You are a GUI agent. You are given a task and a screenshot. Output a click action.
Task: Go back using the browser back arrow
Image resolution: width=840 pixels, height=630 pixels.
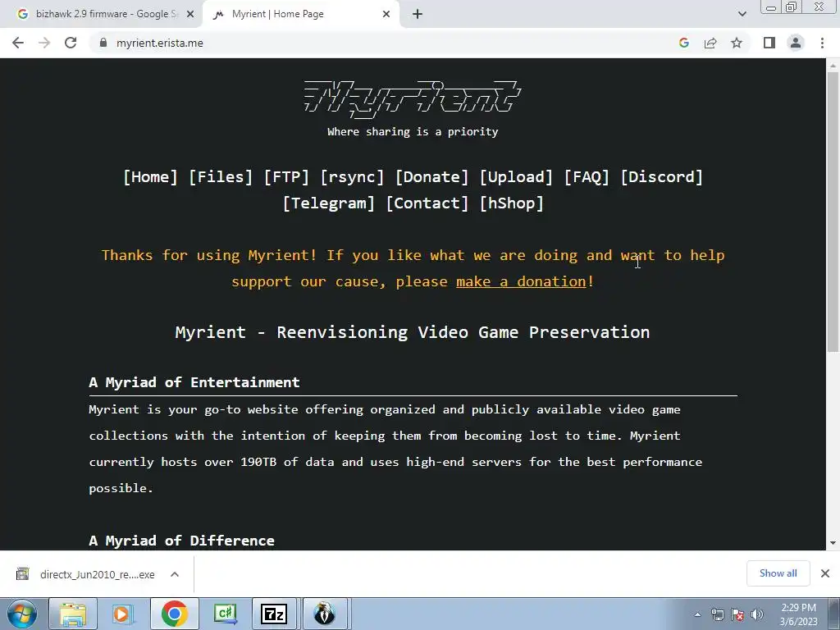click(18, 43)
